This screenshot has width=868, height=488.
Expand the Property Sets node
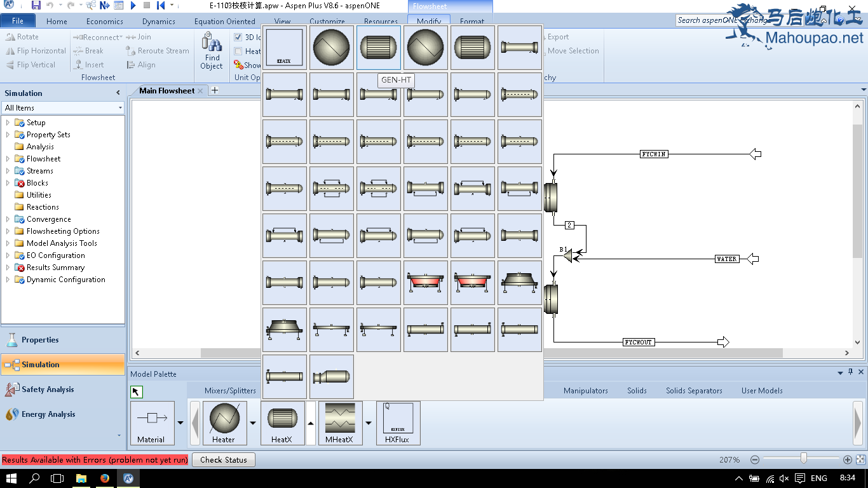point(8,135)
